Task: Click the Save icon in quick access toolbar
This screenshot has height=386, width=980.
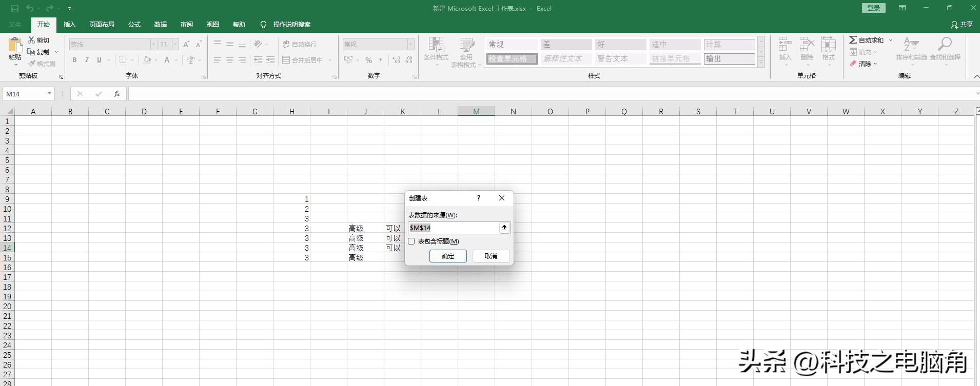Action: point(15,8)
